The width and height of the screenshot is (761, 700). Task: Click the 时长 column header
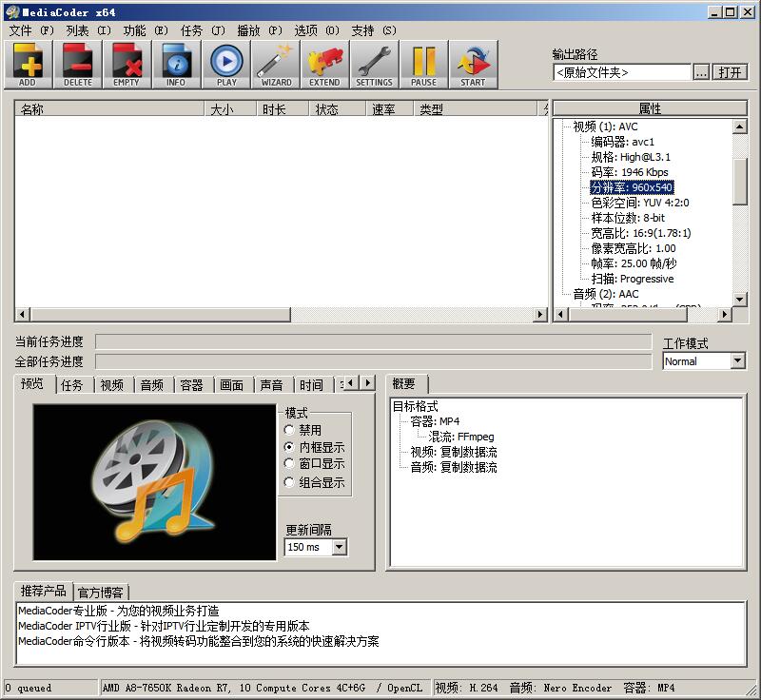click(x=283, y=109)
